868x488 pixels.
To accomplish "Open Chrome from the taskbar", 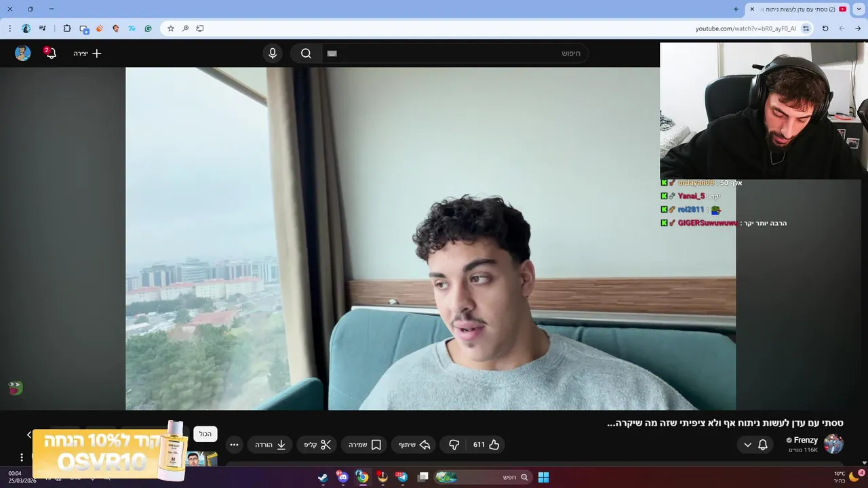I will [362, 477].
